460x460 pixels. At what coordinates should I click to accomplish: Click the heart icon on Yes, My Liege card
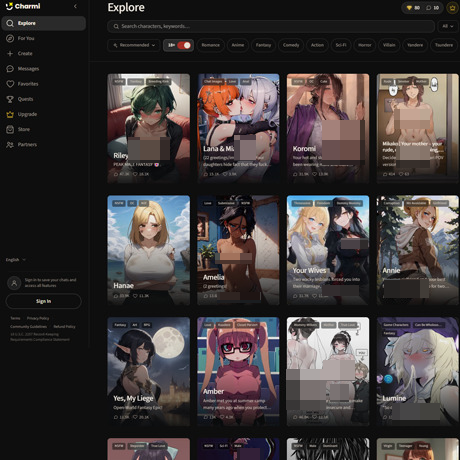click(x=135, y=417)
